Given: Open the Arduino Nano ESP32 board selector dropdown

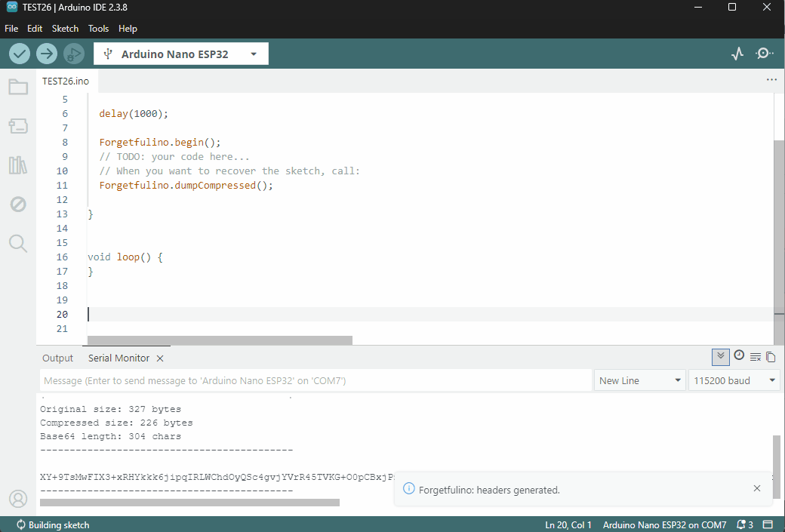Looking at the screenshot, I should point(180,54).
